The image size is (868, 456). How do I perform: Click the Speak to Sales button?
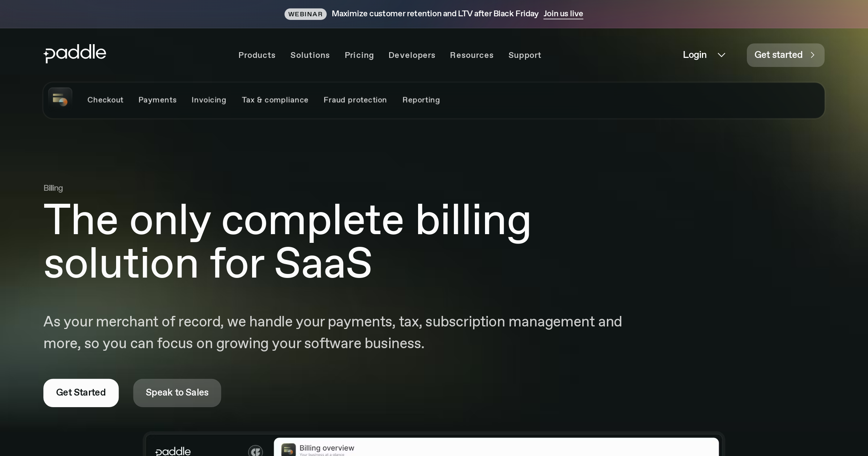(x=177, y=393)
